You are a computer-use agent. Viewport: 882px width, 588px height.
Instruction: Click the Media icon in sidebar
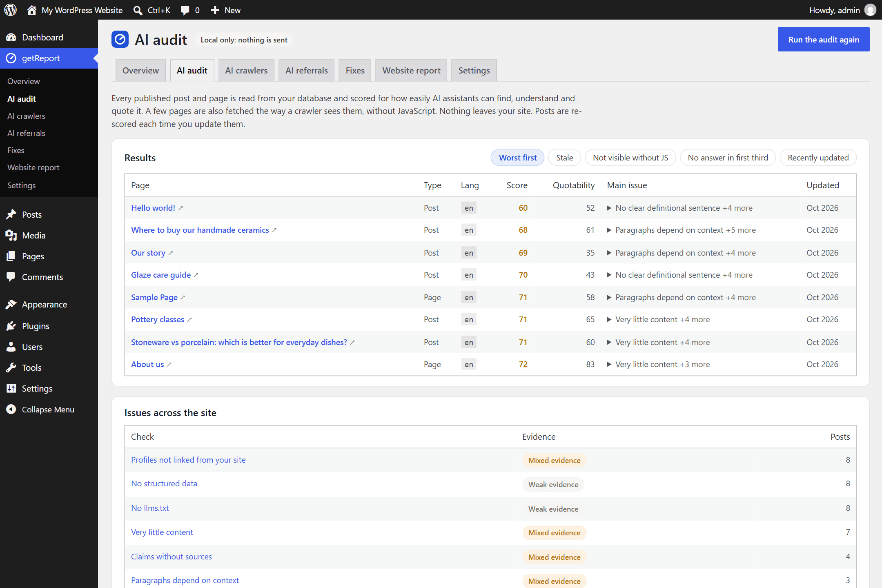pos(11,235)
